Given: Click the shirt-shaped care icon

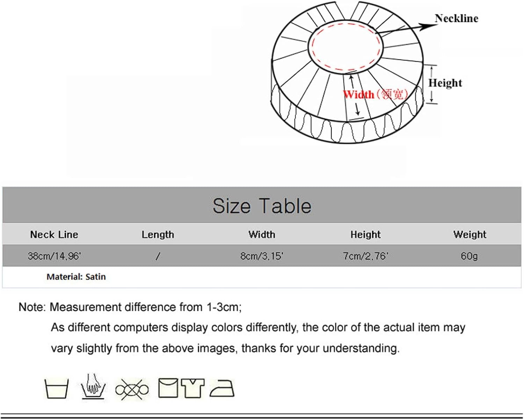Looking at the screenshot, I should 192,388.
